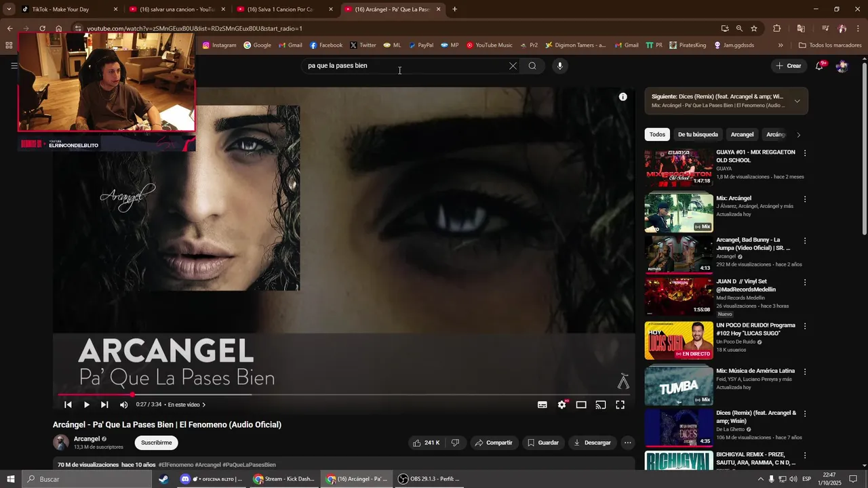Select the 'Arcangel' filter chip

[742, 134]
